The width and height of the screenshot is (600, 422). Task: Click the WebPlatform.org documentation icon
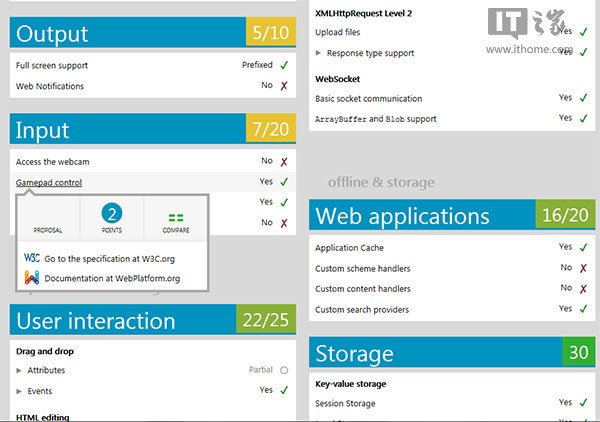pos(32,278)
